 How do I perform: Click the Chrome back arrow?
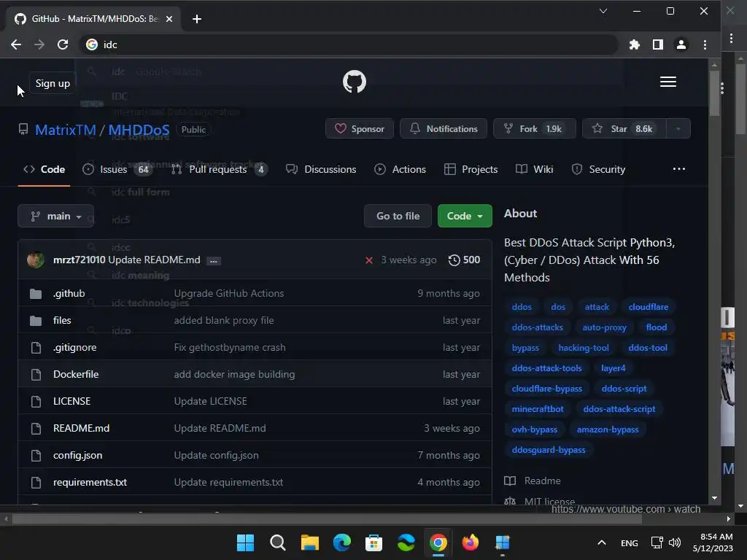(x=16, y=44)
